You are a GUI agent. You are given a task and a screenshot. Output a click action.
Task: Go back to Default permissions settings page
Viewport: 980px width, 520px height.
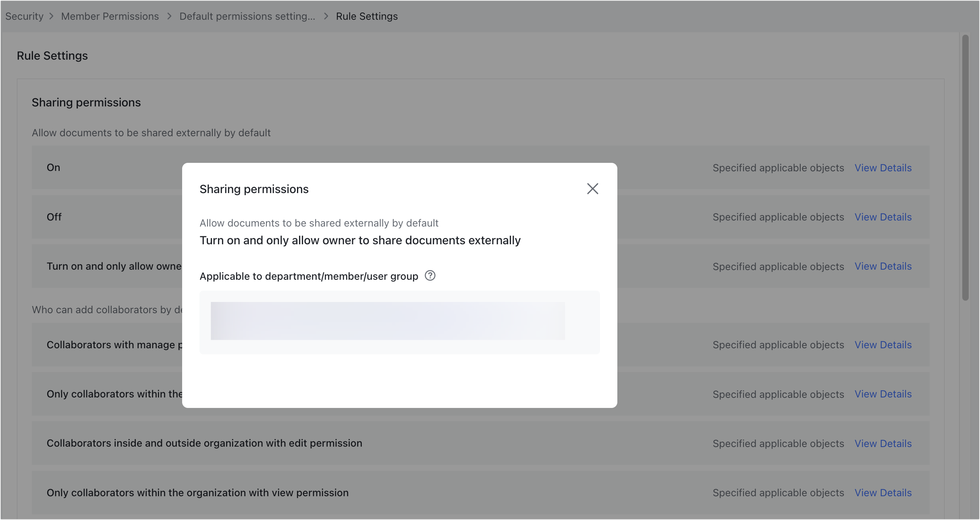(247, 16)
